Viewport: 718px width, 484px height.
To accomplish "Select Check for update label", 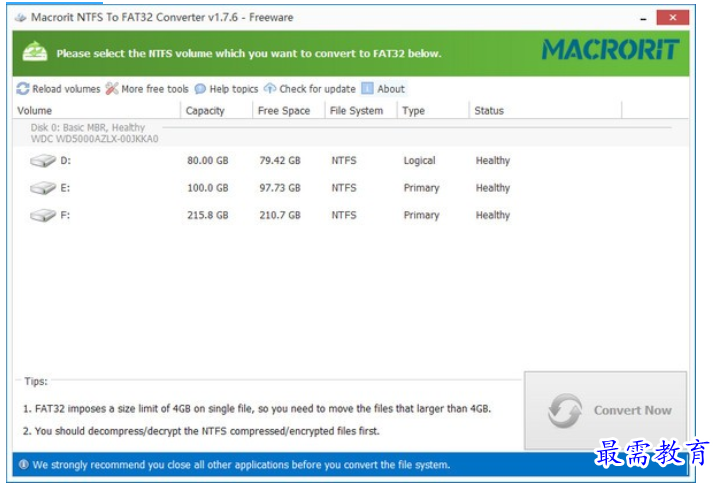I will [317, 89].
